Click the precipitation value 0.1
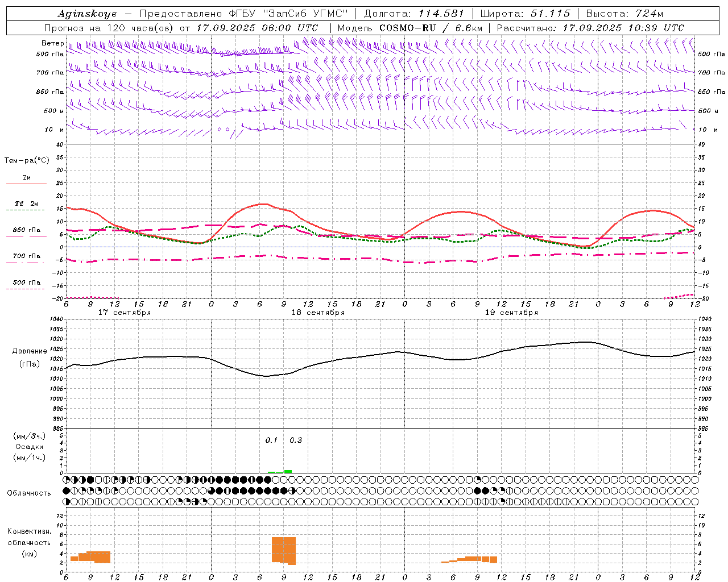Viewport: 728px width, 582px height. pos(271,440)
